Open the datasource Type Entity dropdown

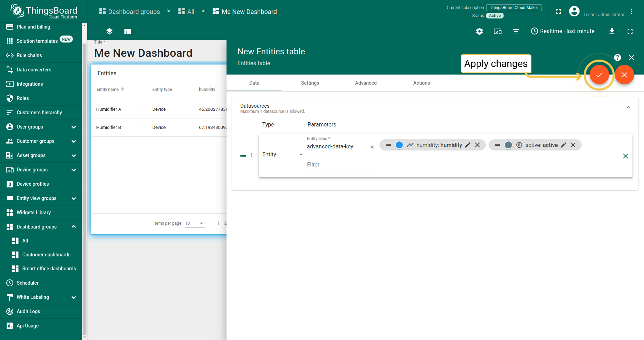283,155
